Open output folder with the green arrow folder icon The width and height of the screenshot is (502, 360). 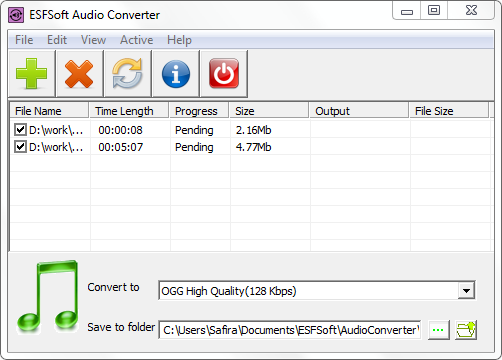click(466, 330)
